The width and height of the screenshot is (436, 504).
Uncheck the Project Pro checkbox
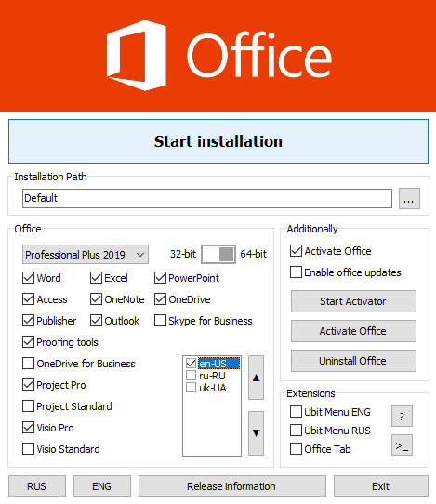click(x=28, y=385)
